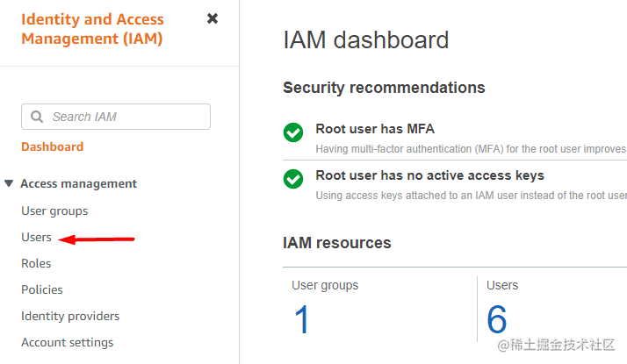Click green check beside no active access keys
The width and height of the screenshot is (627, 364).
[x=293, y=179]
